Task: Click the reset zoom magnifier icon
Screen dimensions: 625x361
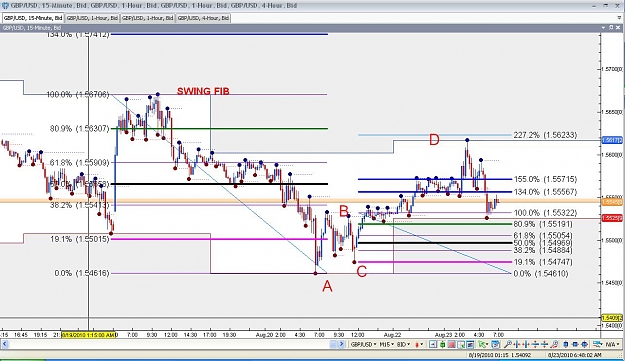Action: pos(554,344)
